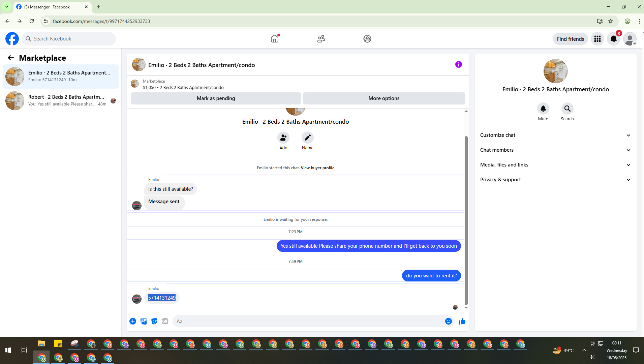The width and height of the screenshot is (644, 364).
Task: Open Emilio's apartment conversation
Action: pos(61,77)
